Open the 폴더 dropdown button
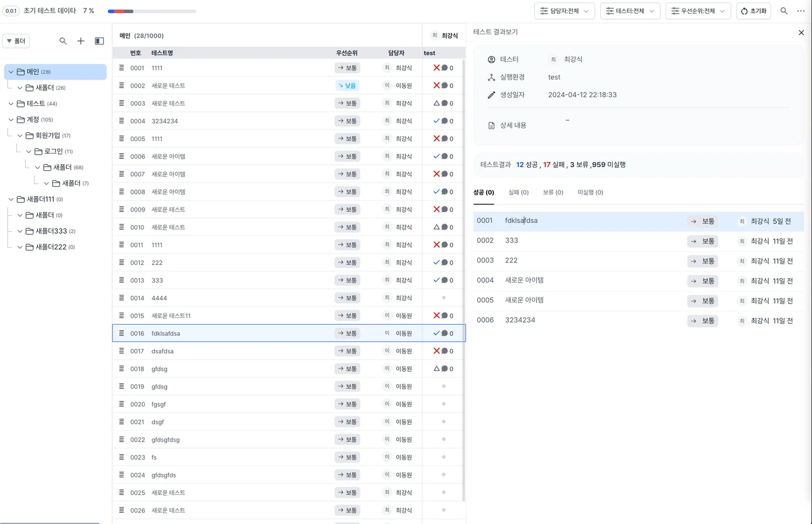The image size is (812, 524). pyautogui.click(x=16, y=41)
